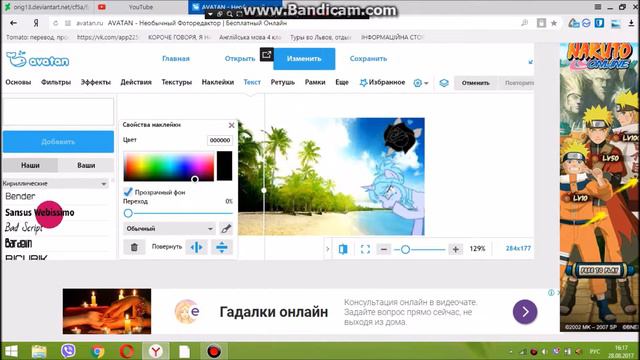
Task: Click the pop-out window icon
Action: 267,54
